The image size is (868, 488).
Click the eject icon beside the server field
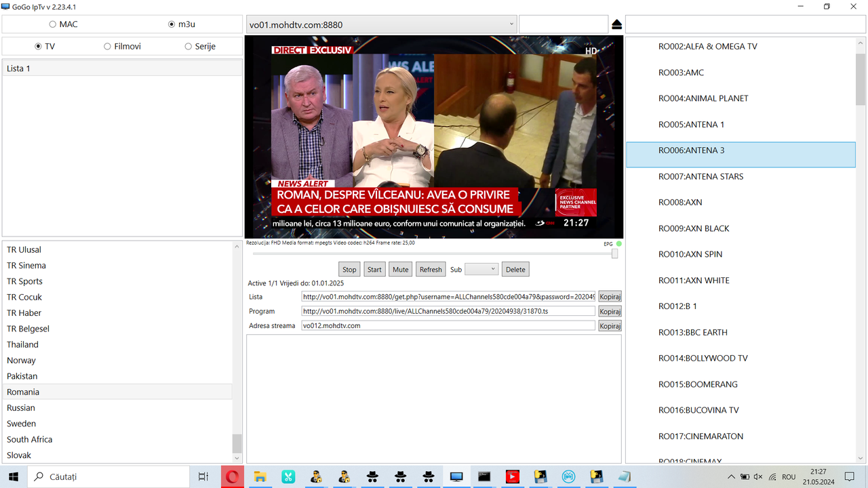coord(616,24)
